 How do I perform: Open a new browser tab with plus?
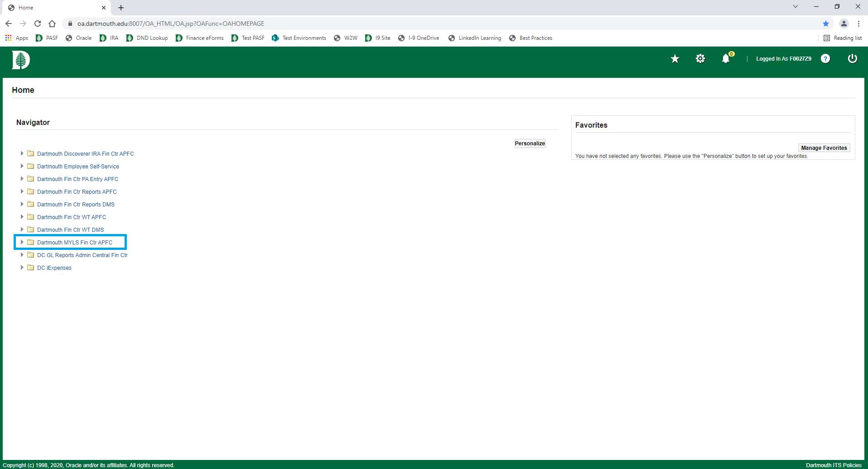click(121, 8)
